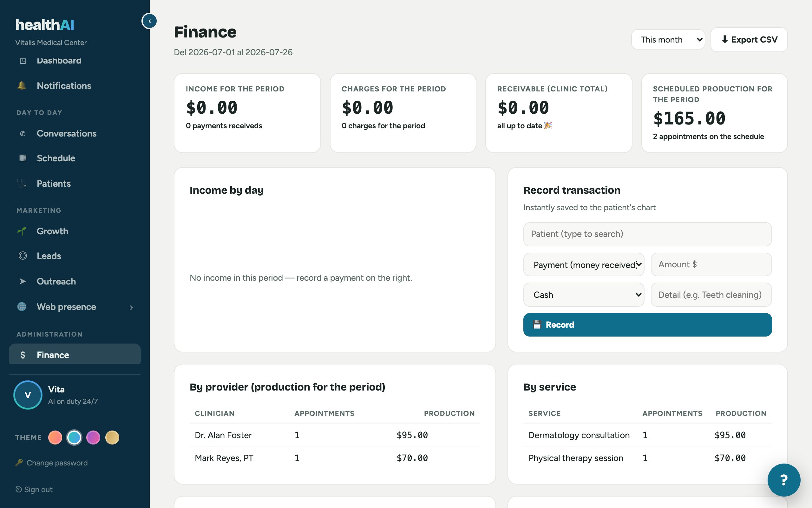Click Mark Reyes, PT row name
Screen dimensions: 812x508
click(x=224, y=458)
